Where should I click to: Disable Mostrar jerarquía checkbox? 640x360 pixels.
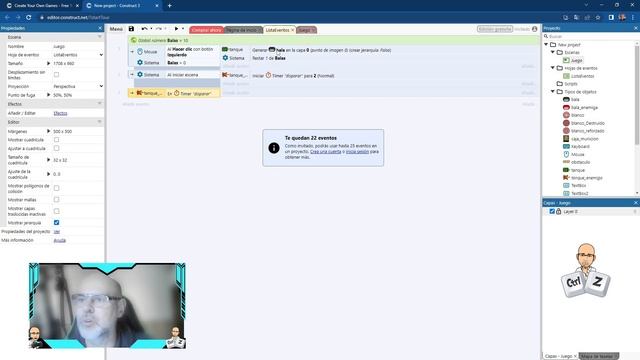[x=56, y=222]
